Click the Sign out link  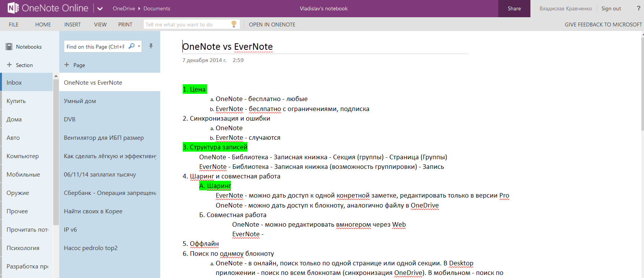pyautogui.click(x=611, y=8)
